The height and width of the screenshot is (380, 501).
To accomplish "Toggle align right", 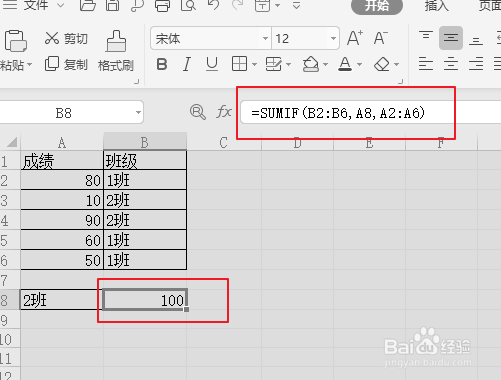I will pos(476,64).
